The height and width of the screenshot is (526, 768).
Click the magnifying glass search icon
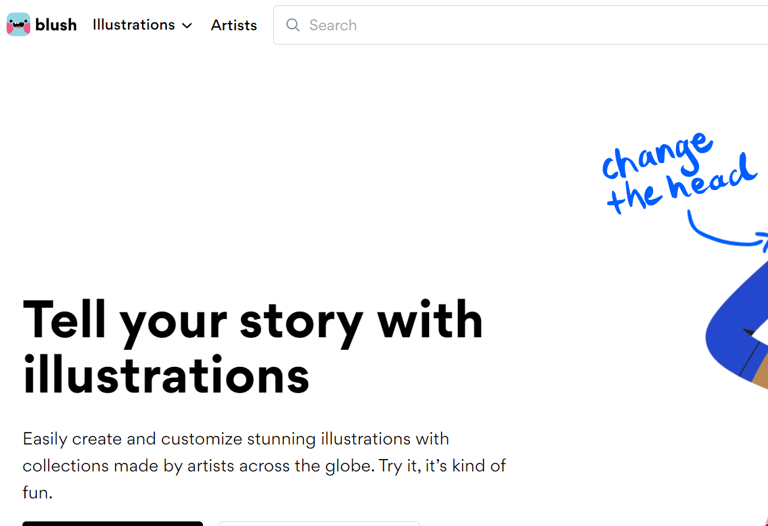click(x=293, y=25)
